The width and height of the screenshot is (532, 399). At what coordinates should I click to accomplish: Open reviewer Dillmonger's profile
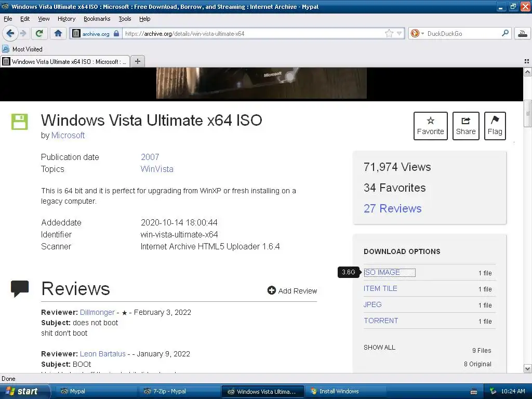(x=97, y=312)
